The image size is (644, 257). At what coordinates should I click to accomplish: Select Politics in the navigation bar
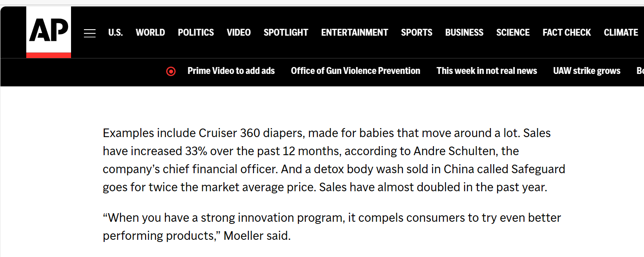point(196,33)
